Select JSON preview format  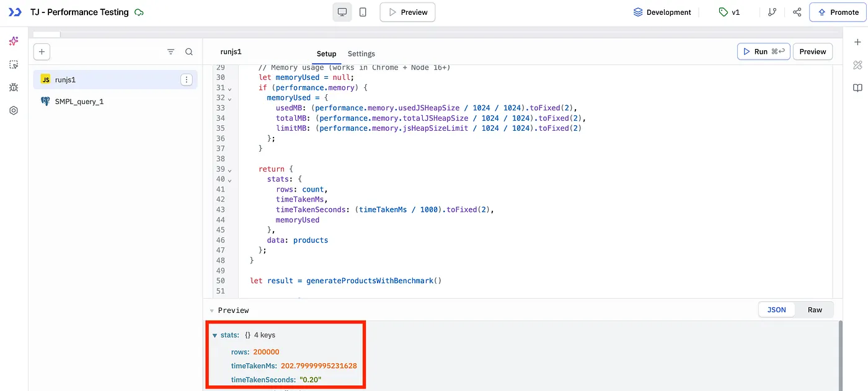776,310
